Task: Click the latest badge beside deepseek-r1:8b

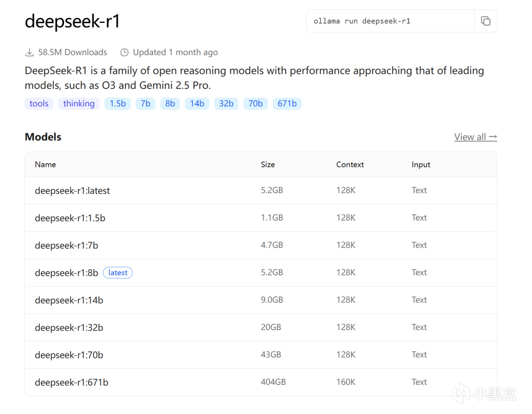Action: (118, 273)
